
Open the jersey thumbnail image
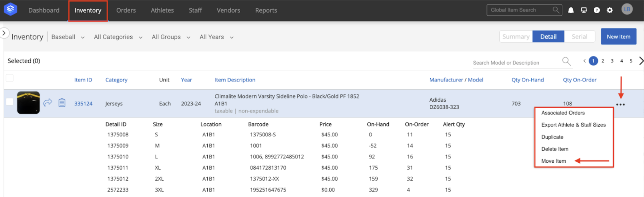click(28, 102)
